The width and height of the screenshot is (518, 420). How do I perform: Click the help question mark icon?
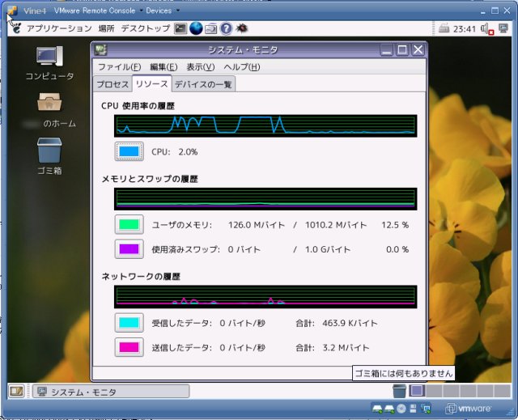tap(226, 28)
